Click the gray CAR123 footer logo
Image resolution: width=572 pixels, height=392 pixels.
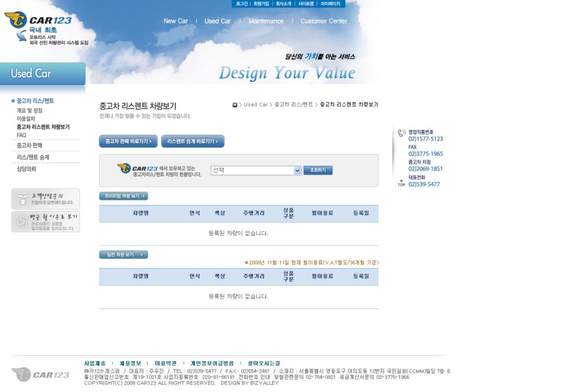[x=41, y=374]
